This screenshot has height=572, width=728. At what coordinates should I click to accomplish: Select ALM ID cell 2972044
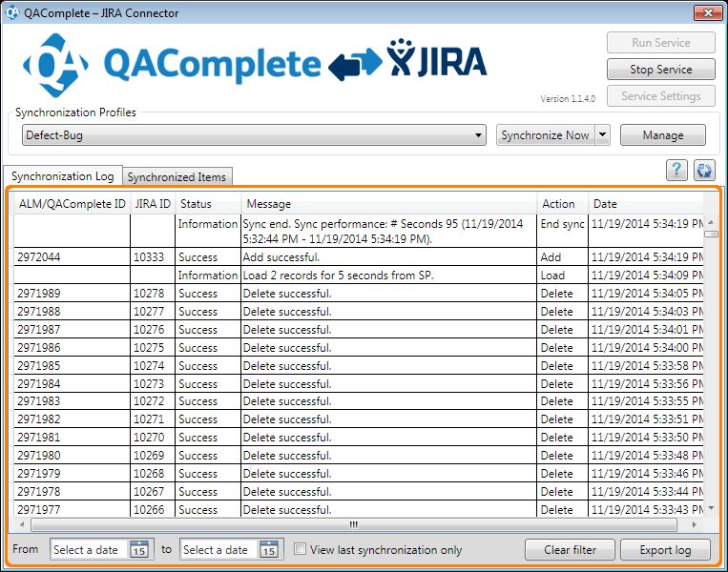click(72, 257)
